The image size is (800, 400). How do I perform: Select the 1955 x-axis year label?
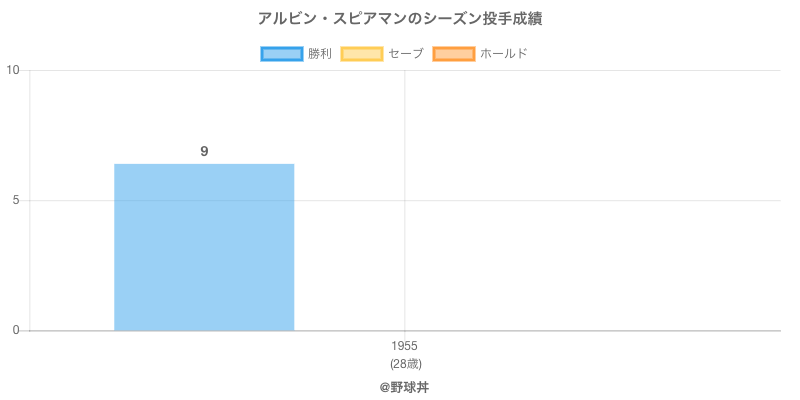[x=405, y=346]
